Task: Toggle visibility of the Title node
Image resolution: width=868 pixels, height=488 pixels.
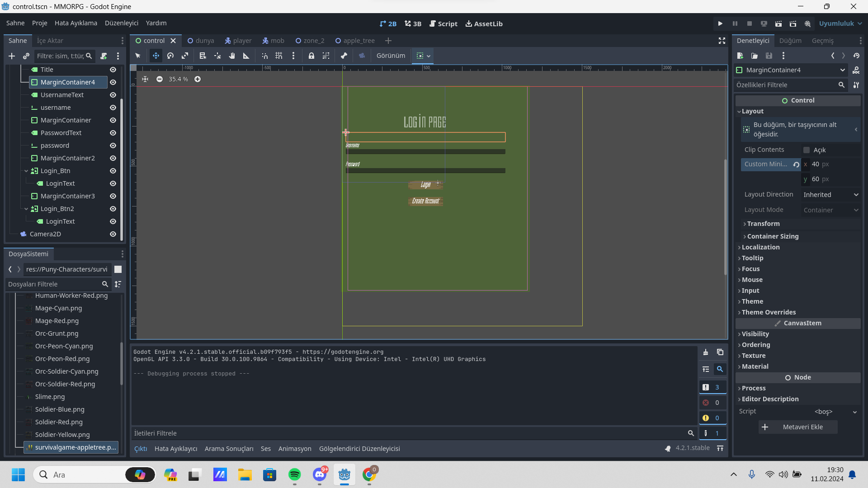Action: pos(113,70)
